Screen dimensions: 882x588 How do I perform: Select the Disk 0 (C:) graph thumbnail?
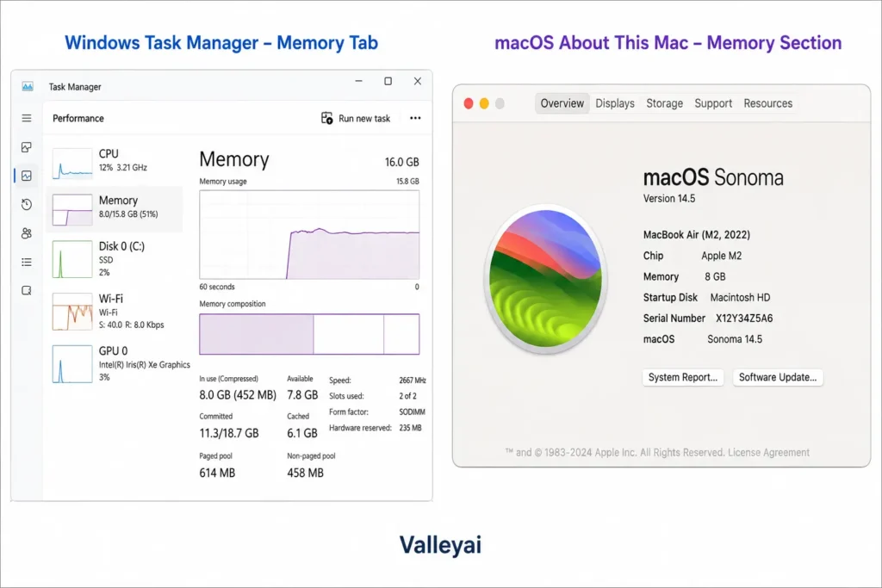click(x=72, y=259)
